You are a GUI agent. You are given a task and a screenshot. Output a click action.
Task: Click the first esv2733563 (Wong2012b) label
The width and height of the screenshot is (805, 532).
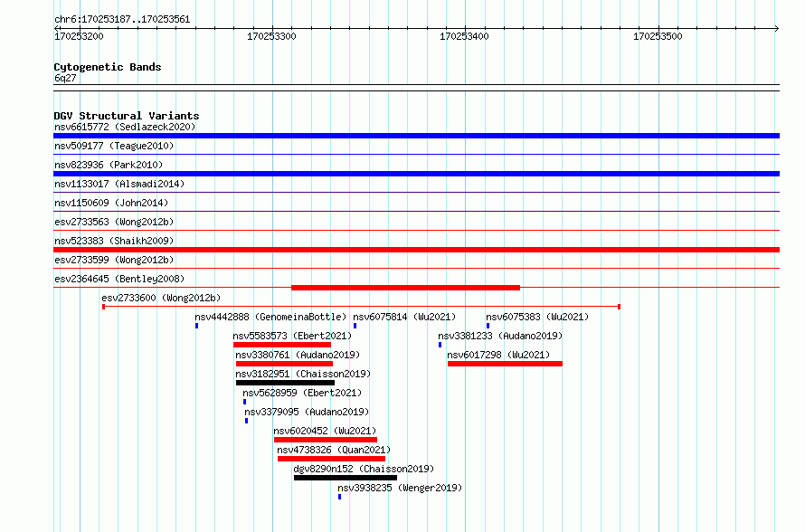coord(114,222)
